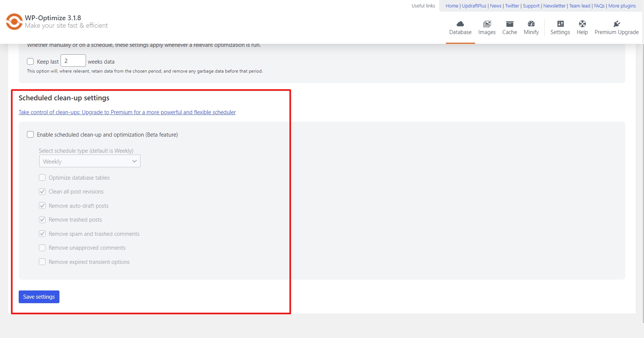Click the WP-Optimize orange logo icon

click(x=14, y=22)
